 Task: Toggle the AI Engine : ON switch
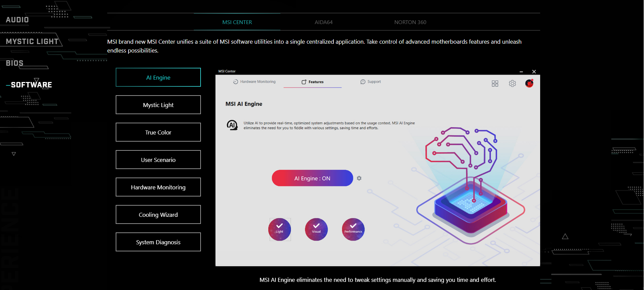(x=312, y=178)
